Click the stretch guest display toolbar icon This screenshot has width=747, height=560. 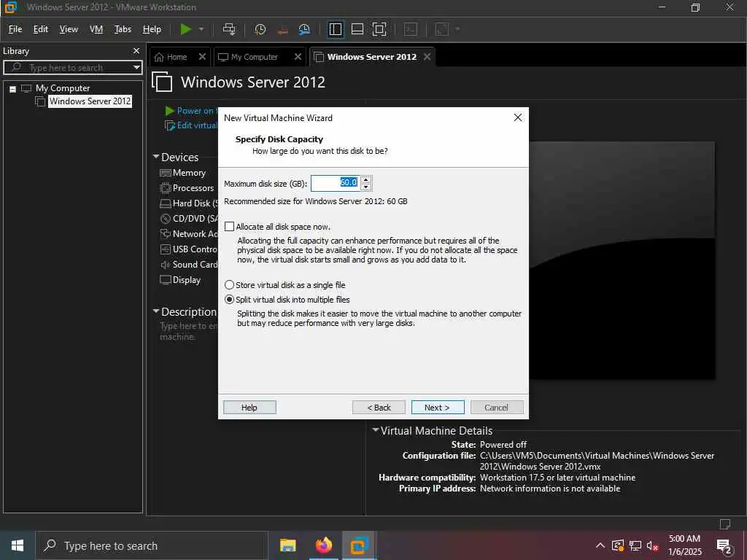tap(442, 29)
